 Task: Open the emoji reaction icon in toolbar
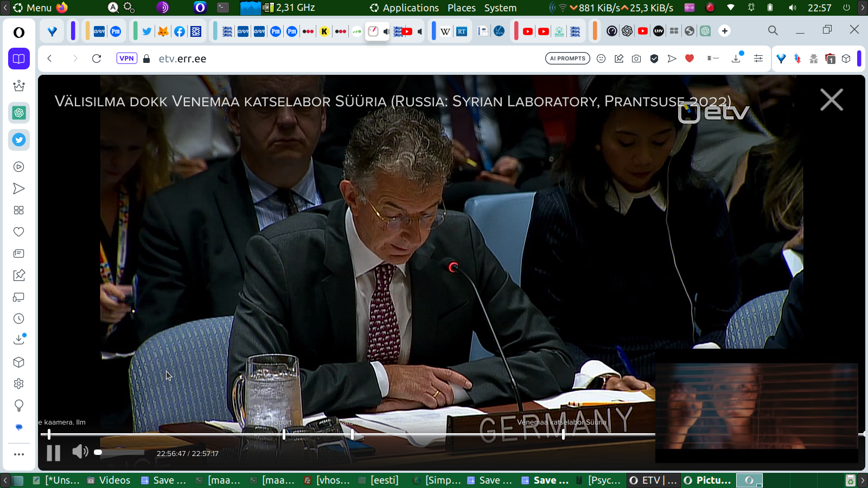click(x=601, y=59)
